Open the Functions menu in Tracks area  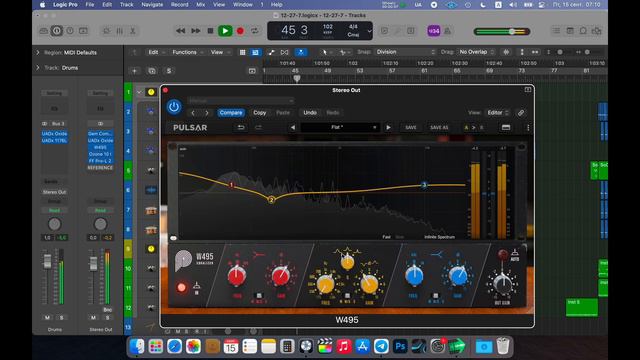[x=187, y=52]
